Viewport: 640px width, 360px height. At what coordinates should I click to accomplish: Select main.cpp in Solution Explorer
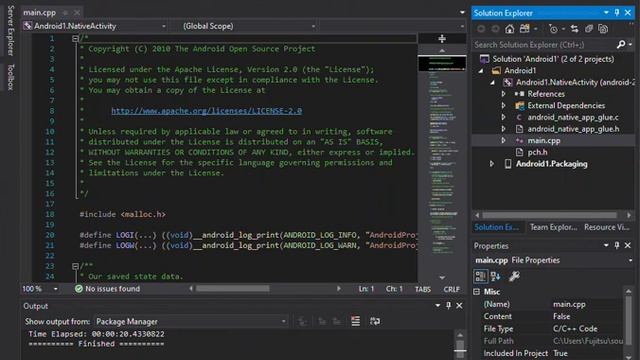[x=544, y=140]
